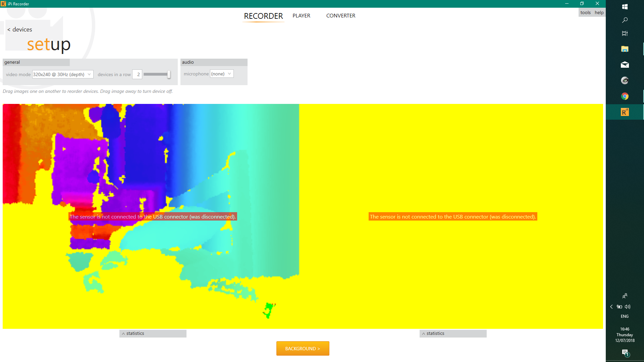644x362 pixels.
Task: Minimize the iPi Recorder window
Action: click(567, 4)
